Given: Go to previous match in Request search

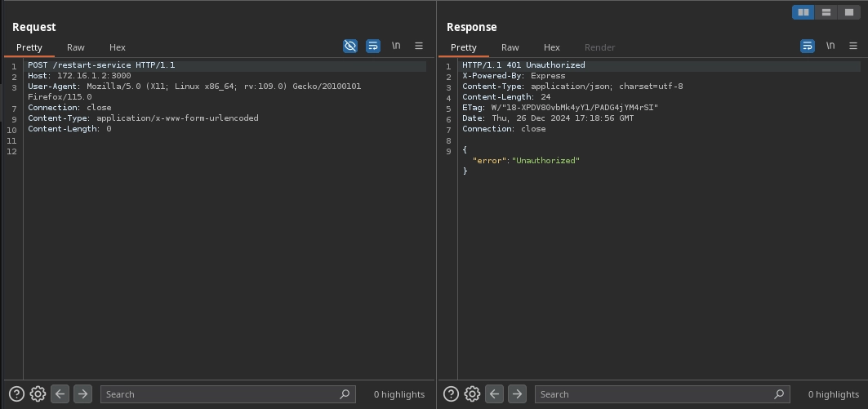Looking at the screenshot, I should (x=60, y=394).
